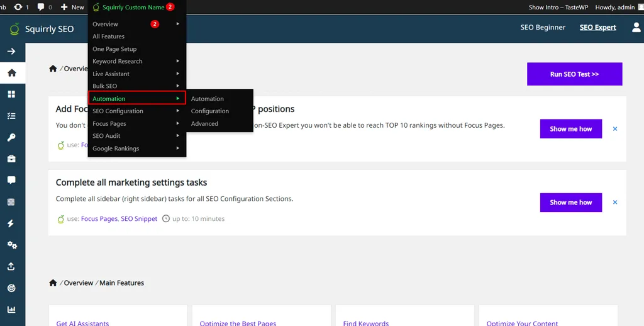
Task: Choose Configuration in the Automation submenu
Action: (x=210, y=111)
